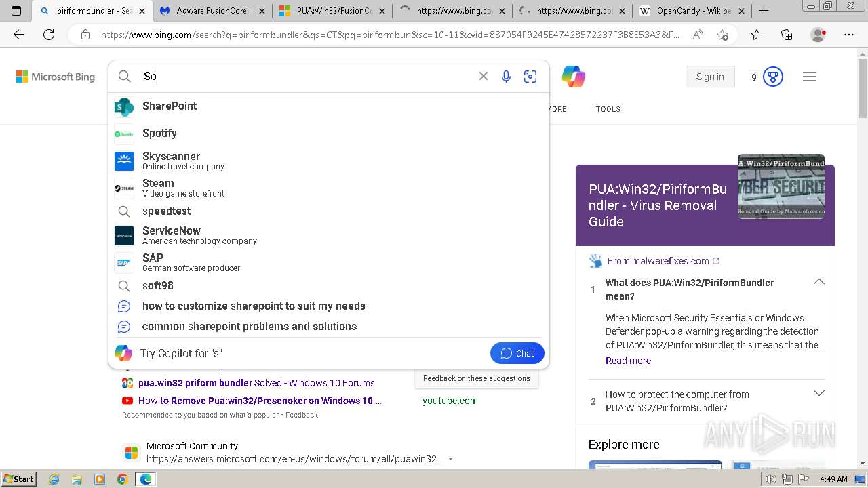Expand Microsoft Community result URL dropdown
868x488 pixels.
pyautogui.click(x=450, y=459)
